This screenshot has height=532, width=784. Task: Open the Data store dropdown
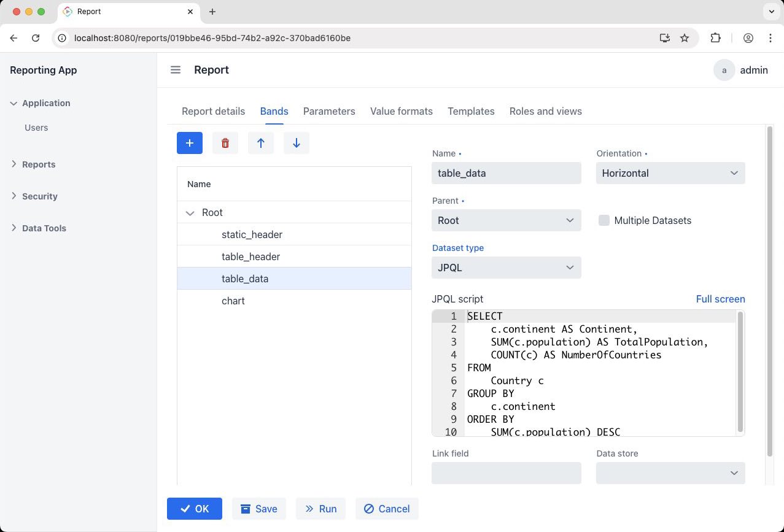670,473
